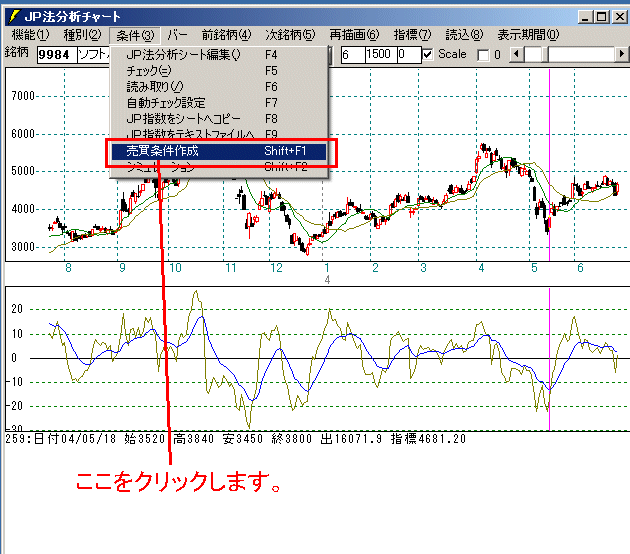Click the scrollbar left arrow
The image size is (630, 554).
click(517, 54)
